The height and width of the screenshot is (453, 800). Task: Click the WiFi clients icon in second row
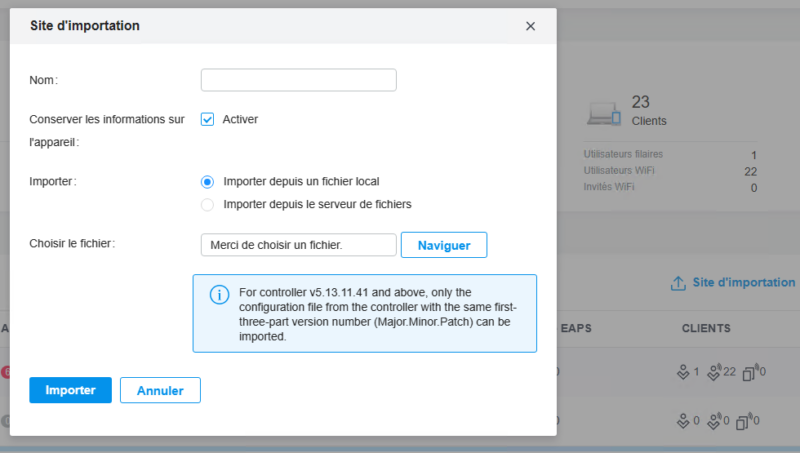(x=714, y=421)
